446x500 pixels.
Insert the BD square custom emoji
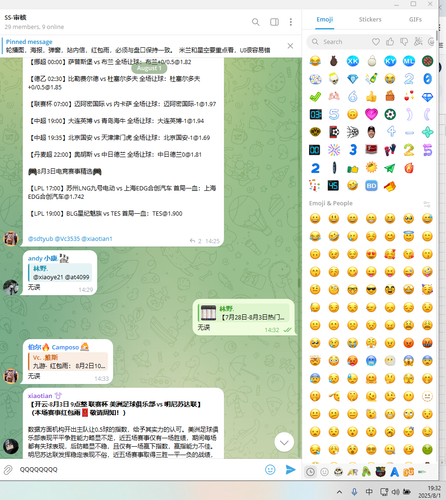371,185
